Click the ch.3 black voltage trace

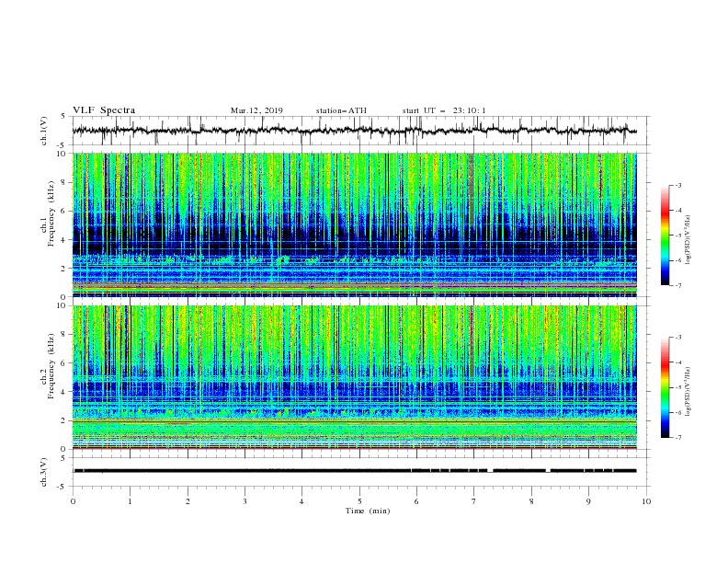pyautogui.click(x=354, y=471)
